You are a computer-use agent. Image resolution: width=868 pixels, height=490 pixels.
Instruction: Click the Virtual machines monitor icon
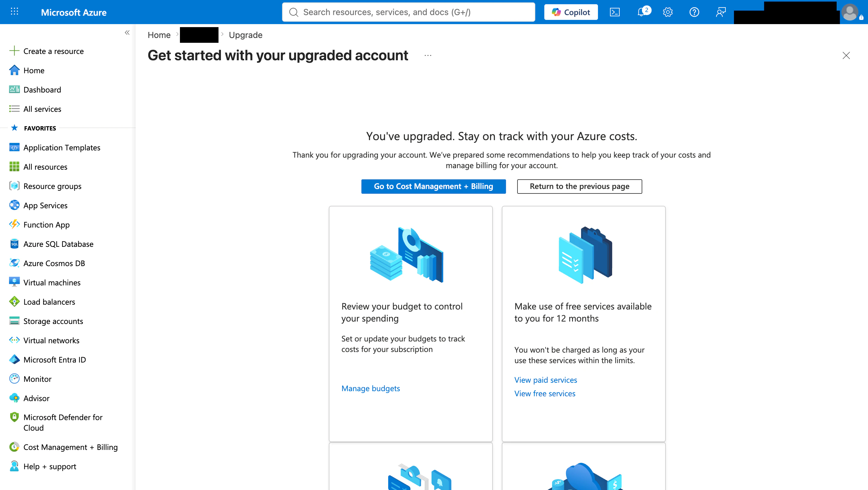point(14,282)
